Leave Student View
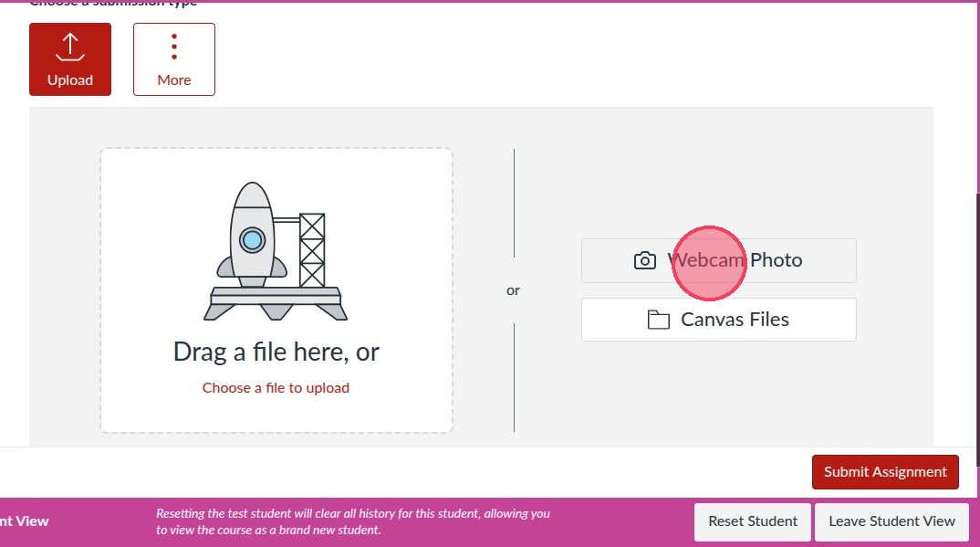The image size is (980, 547). pos(891,521)
